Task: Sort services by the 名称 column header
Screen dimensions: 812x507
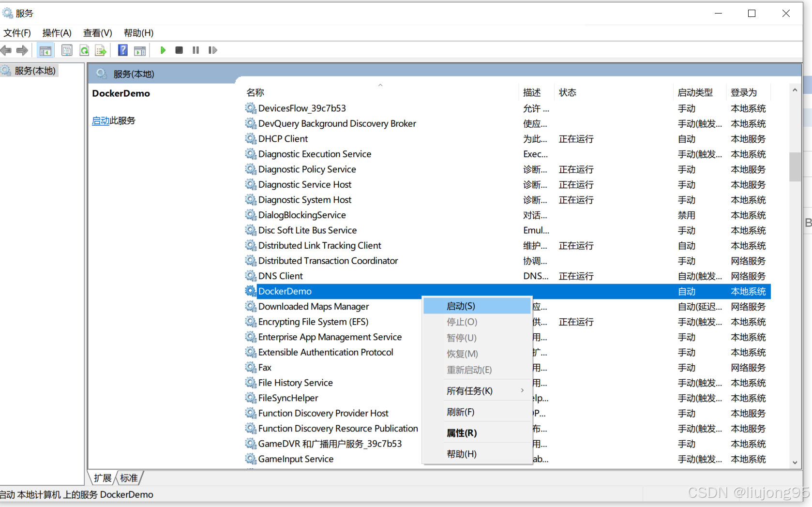Action: coord(255,92)
